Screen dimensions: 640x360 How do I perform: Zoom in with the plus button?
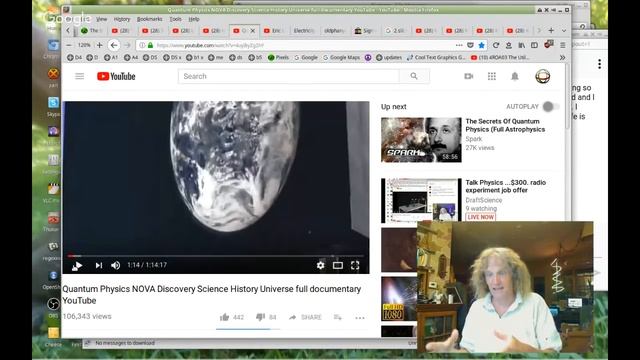click(99, 45)
